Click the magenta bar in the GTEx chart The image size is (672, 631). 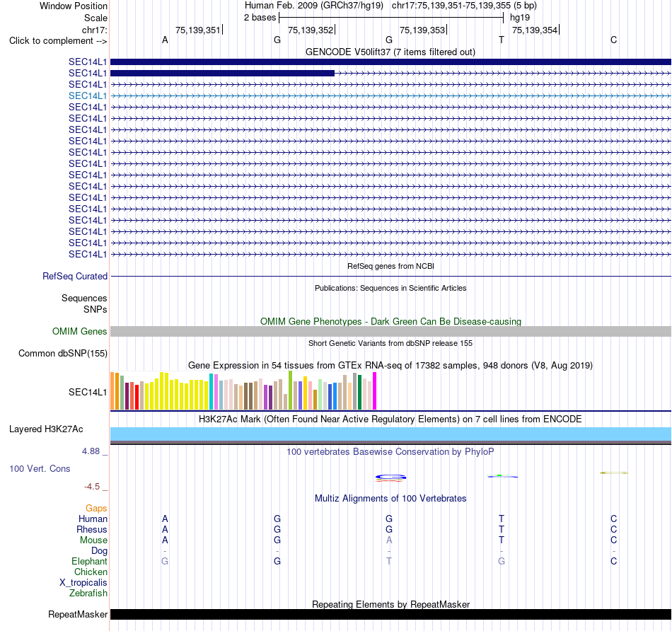[375, 391]
